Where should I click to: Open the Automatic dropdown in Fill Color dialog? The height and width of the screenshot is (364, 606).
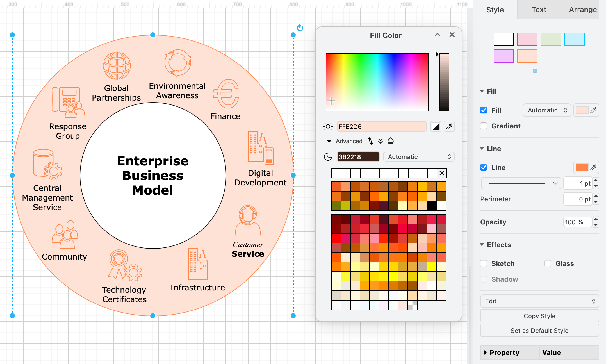click(419, 157)
